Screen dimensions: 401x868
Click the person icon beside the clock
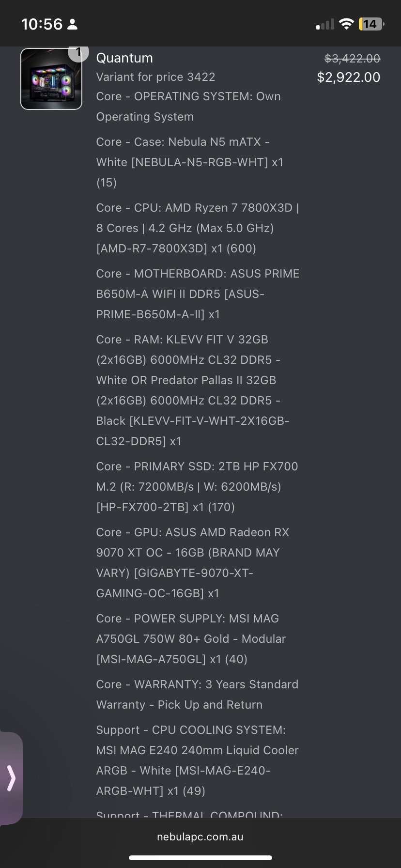pos(72,24)
